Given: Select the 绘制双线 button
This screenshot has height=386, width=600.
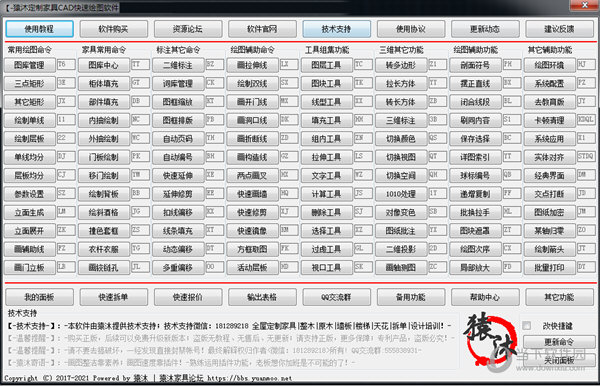Looking at the screenshot, I should click(x=253, y=84).
